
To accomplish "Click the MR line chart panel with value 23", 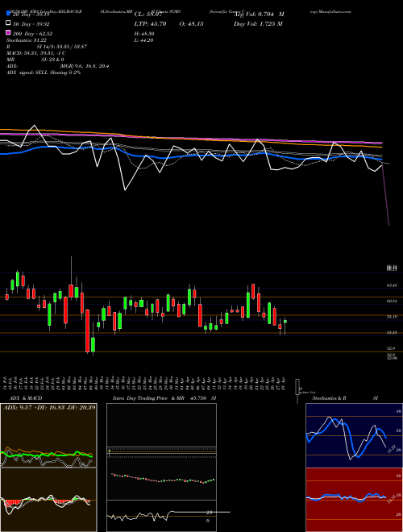I will 161,516.
